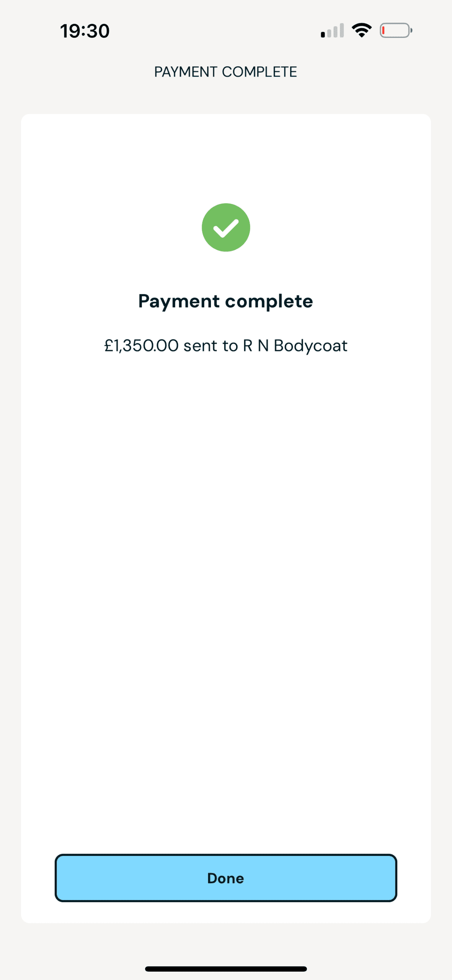Click the word PAYMENT in top header
This screenshot has width=452, height=980.
(186, 72)
